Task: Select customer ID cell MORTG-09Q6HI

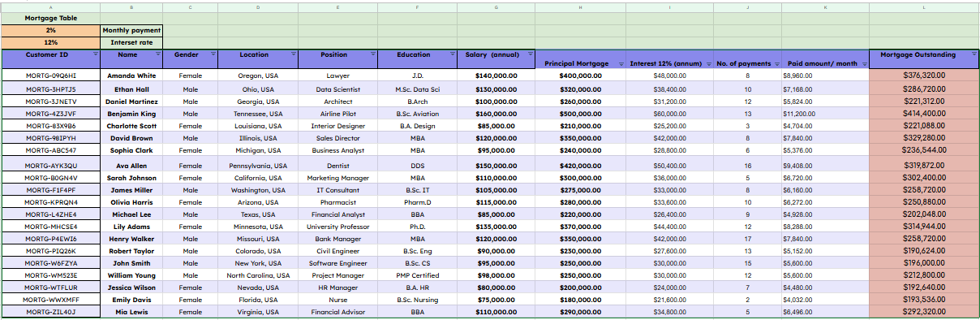Action: 50,76
